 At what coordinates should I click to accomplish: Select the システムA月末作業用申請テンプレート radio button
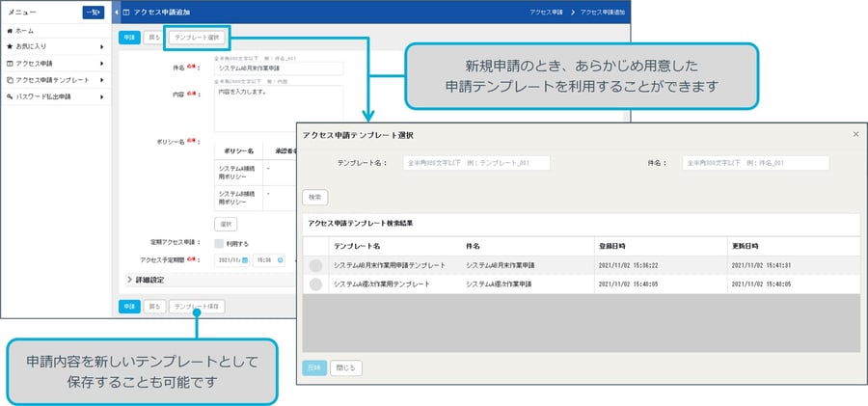(315, 265)
